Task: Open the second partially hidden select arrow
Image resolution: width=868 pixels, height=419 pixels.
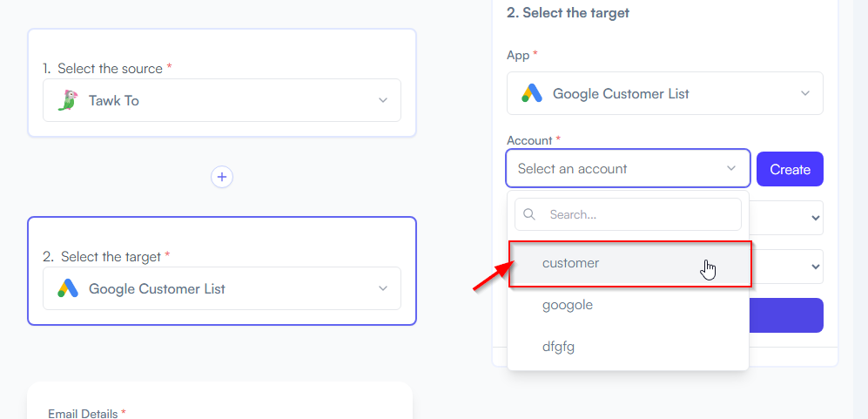Action: 815,267
